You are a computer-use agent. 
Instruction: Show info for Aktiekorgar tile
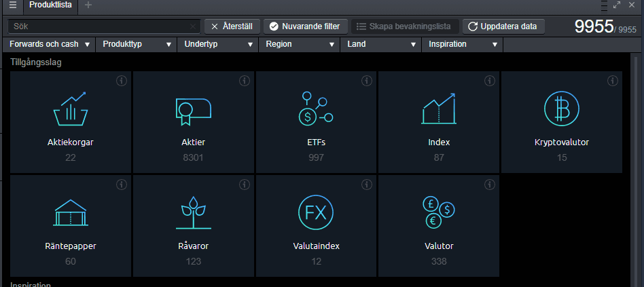pos(121,81)
